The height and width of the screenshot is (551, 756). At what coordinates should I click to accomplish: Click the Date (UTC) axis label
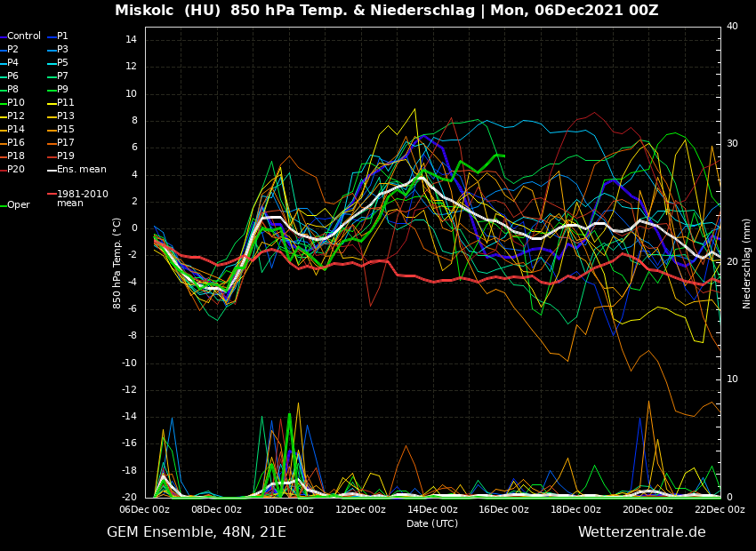click(432, 523)
